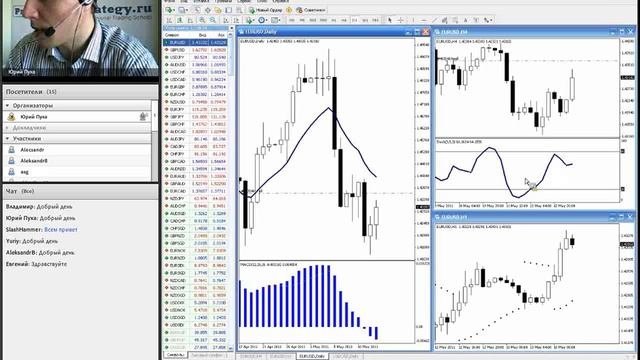Viewport: 640px width, 360px height.
Task: Click the user icon next to Alecsandr
Action: tap(11, 150)
